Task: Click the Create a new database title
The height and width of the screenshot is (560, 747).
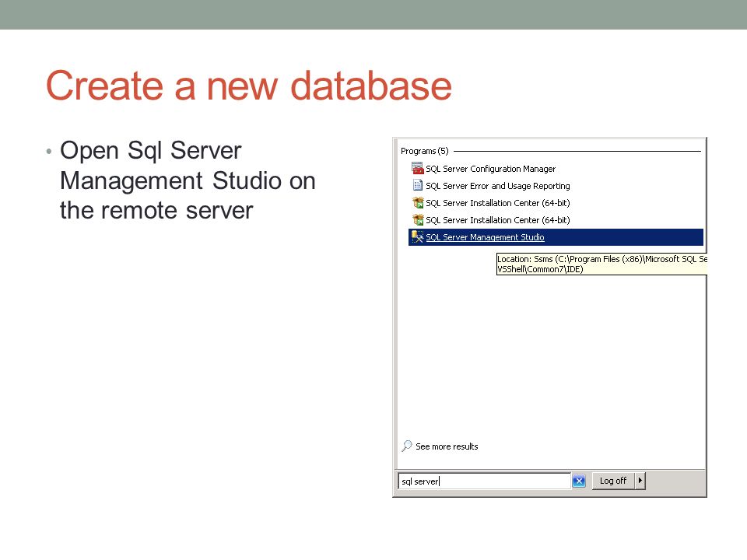Action: click(249, 86)
